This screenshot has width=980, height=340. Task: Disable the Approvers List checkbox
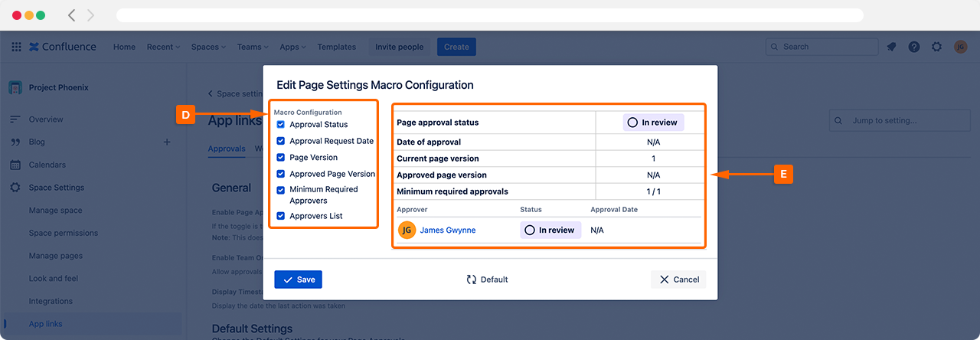coord(281,216)
